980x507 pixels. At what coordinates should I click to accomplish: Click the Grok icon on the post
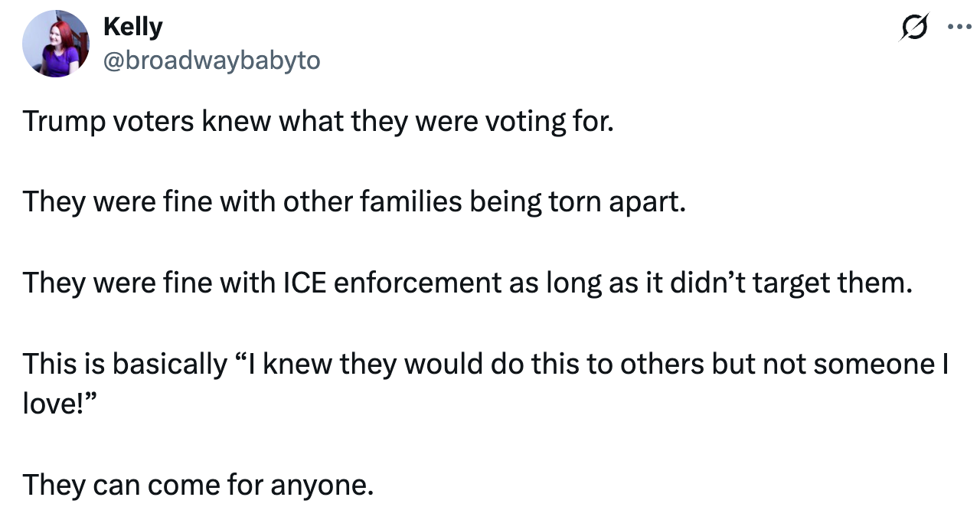(x=914, y=27)
